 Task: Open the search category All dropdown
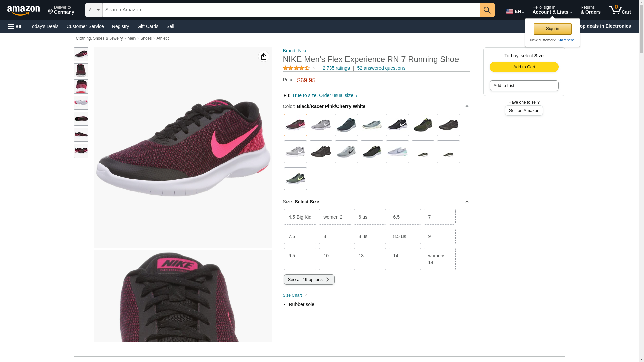[94, 10]
